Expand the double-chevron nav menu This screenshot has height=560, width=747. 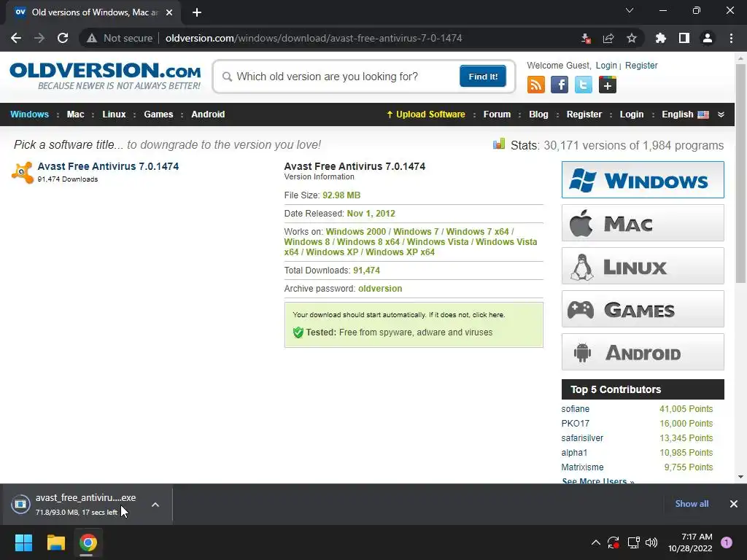(x=721, y=114)
